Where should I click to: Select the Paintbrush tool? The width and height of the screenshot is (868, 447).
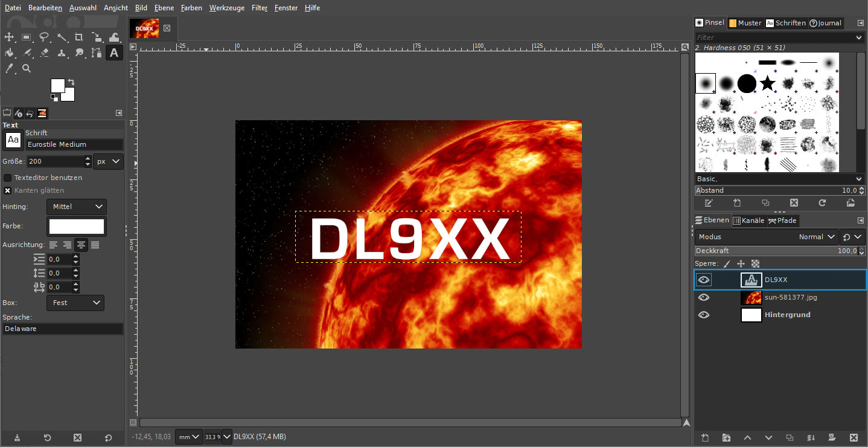coord(27,53)
